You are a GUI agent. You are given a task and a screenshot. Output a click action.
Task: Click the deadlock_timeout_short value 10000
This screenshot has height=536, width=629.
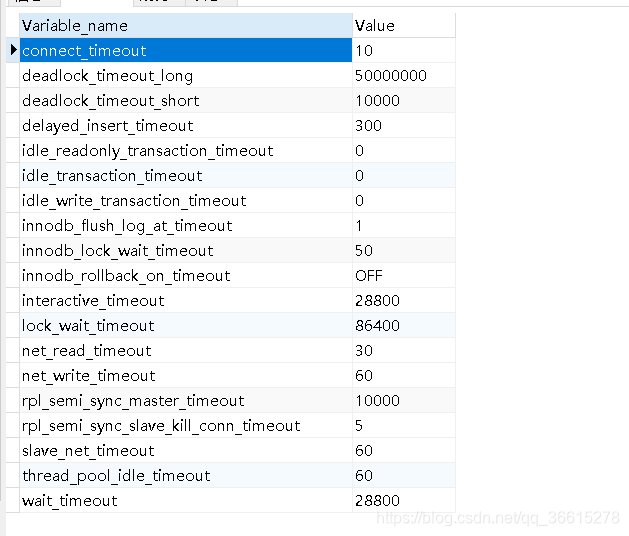[x=404, y=100]
